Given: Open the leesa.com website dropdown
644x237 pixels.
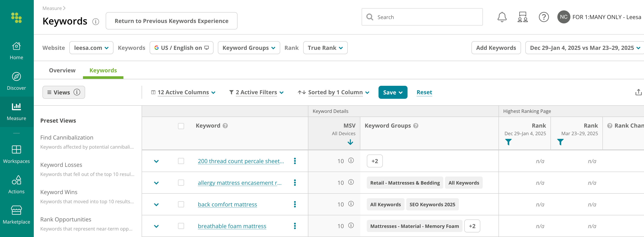Looking at the screenshot, I should 91,48.
